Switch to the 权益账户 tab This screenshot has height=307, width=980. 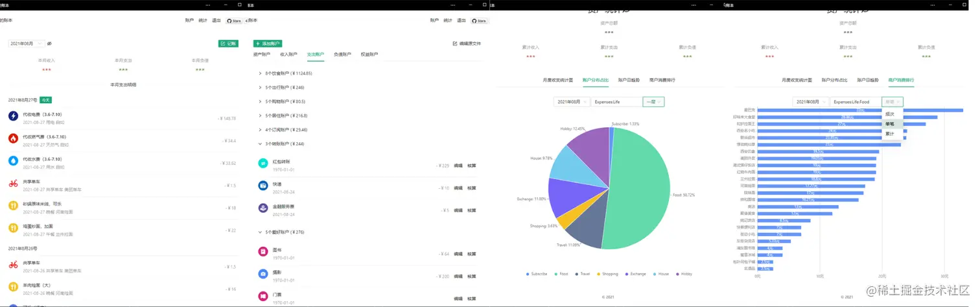tap(369, 55)
